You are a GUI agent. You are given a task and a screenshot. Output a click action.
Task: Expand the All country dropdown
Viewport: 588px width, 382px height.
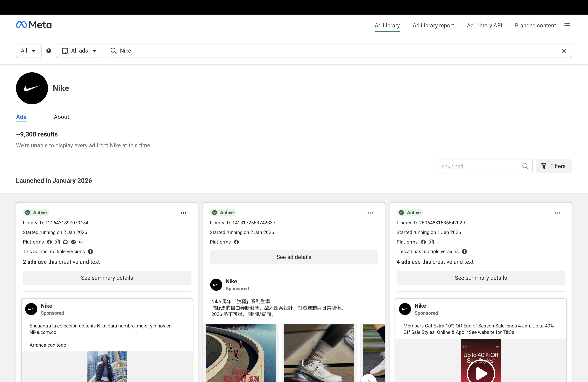pos(29,51)
